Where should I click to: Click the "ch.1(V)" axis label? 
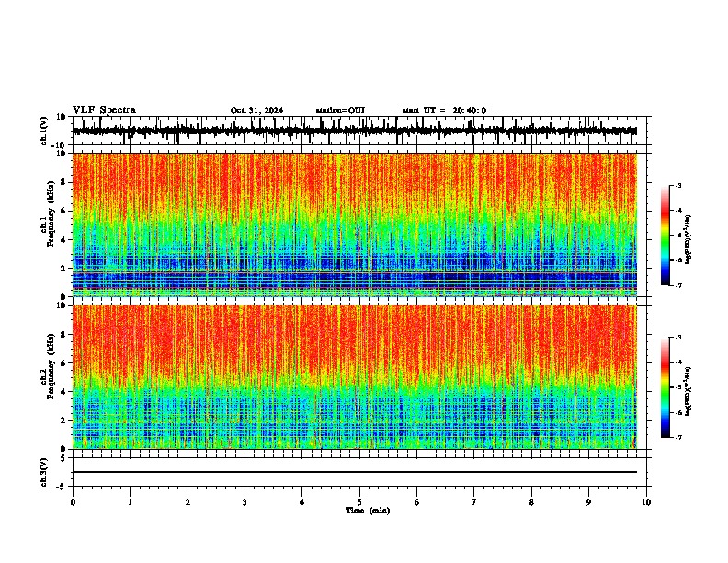pos(44,131)
